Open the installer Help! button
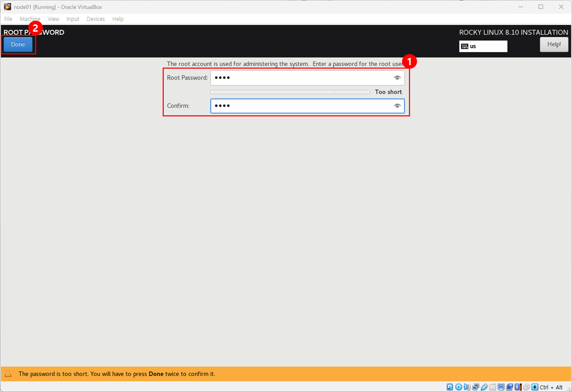The image size is (572, 392). pos(554,45)
